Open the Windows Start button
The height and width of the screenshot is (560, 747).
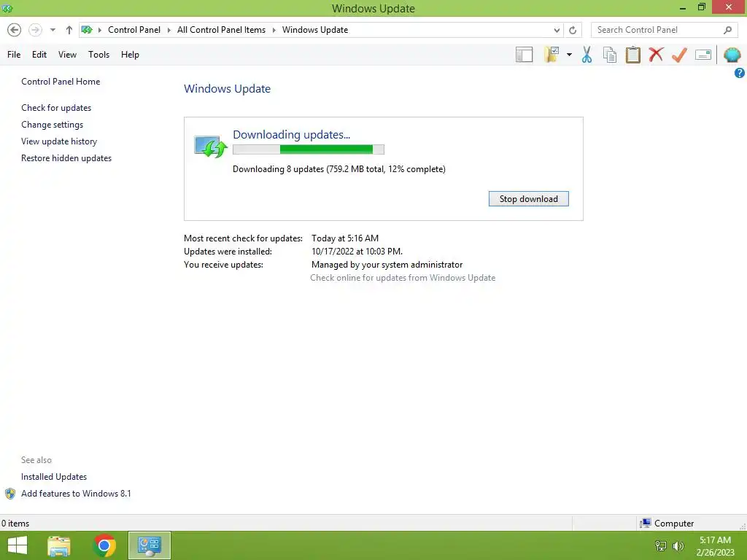(18, 545)
